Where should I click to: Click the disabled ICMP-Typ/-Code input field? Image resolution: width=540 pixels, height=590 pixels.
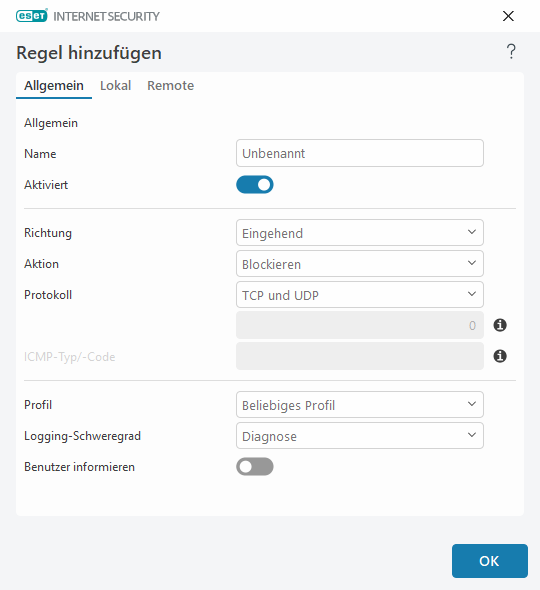(x=360, y=356)
